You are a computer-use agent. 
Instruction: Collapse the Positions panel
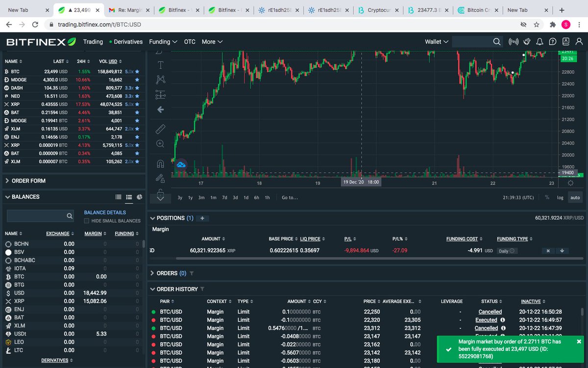(152, 218)
